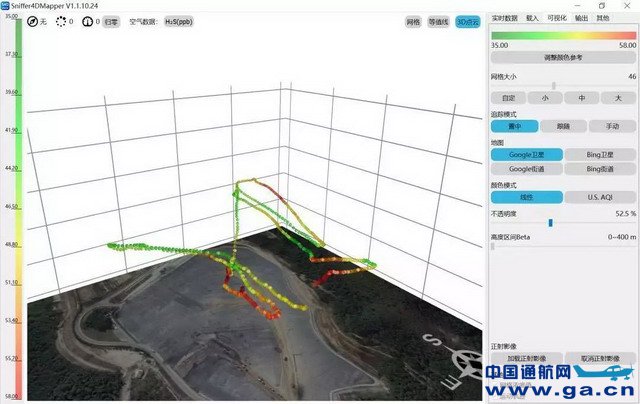Click the compass heading icon
The width and height of the screenshot is (640, 404).
click(x=32, y=21)
